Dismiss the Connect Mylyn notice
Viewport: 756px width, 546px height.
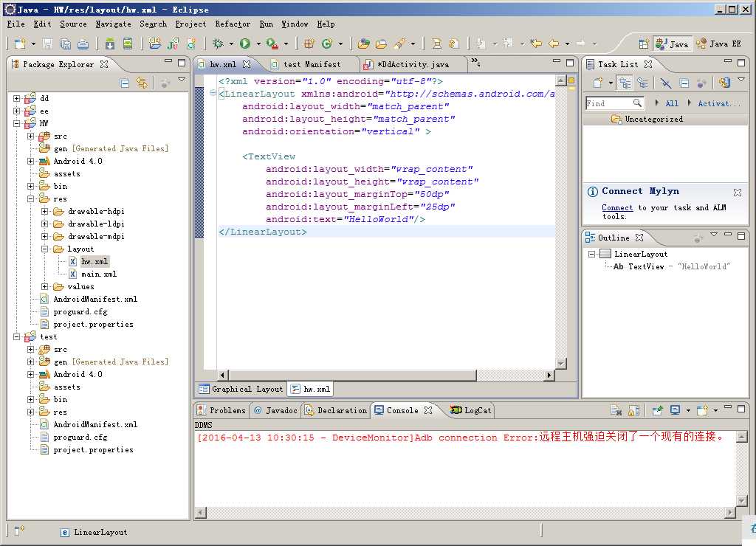738,193
